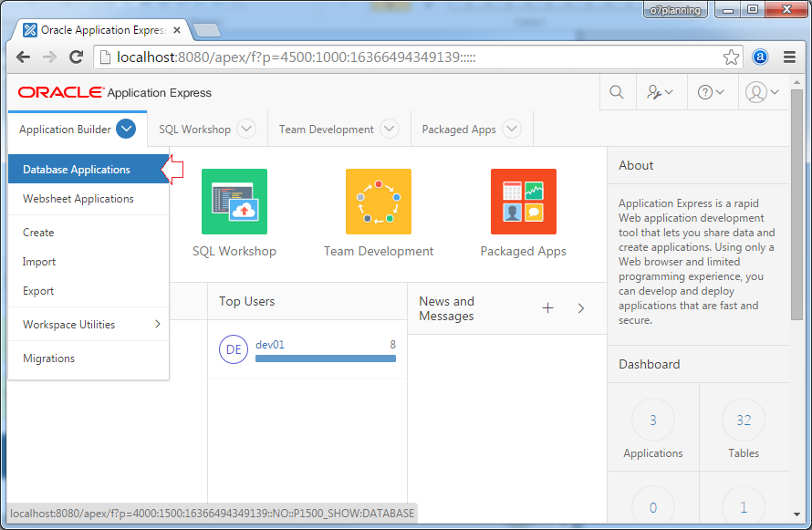
Task: Click the SQL Workshop label link
Action: pyautogui.click(x=234, y=252)
